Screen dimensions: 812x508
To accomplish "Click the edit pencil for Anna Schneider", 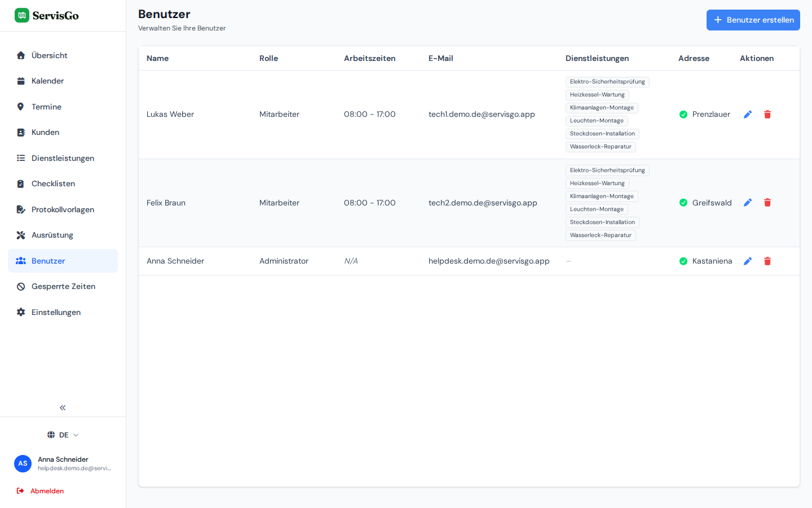I will click(x=748, y=261).
